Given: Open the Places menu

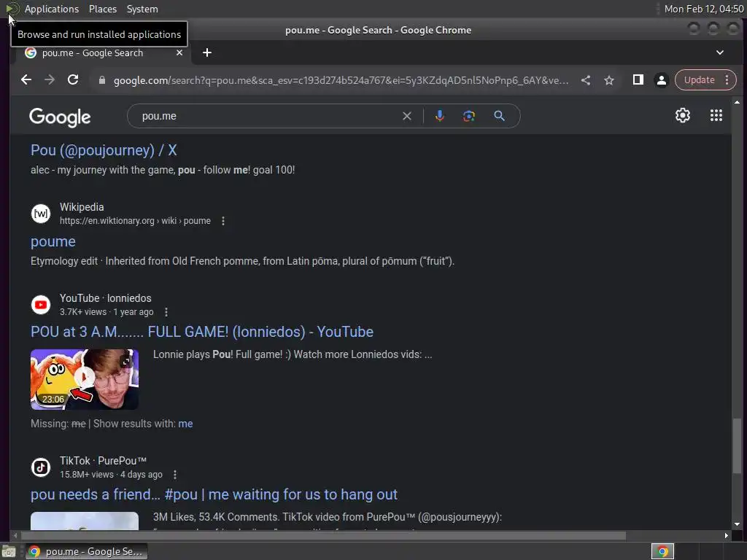Looking at the screenshot, I should pos(102,9).
